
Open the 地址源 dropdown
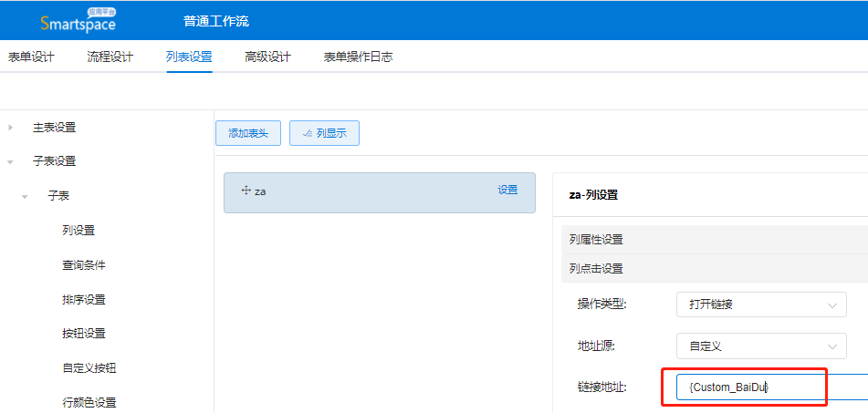[x=761, y=346]
